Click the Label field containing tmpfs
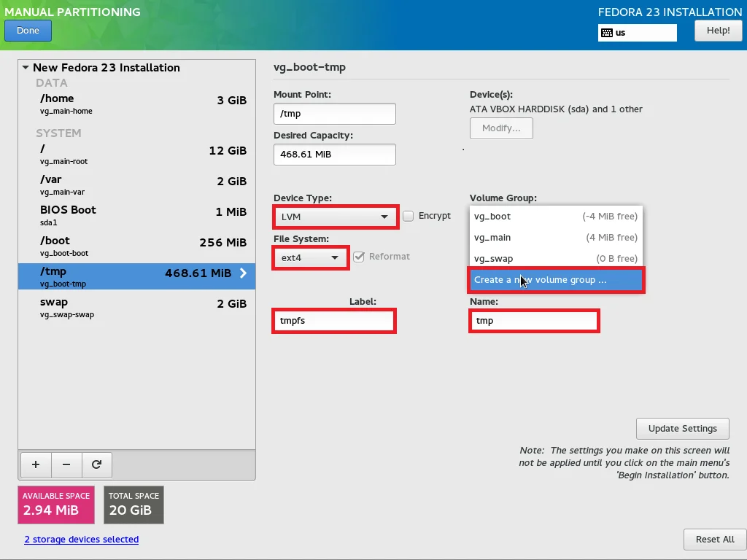 (x=334, y=321)
